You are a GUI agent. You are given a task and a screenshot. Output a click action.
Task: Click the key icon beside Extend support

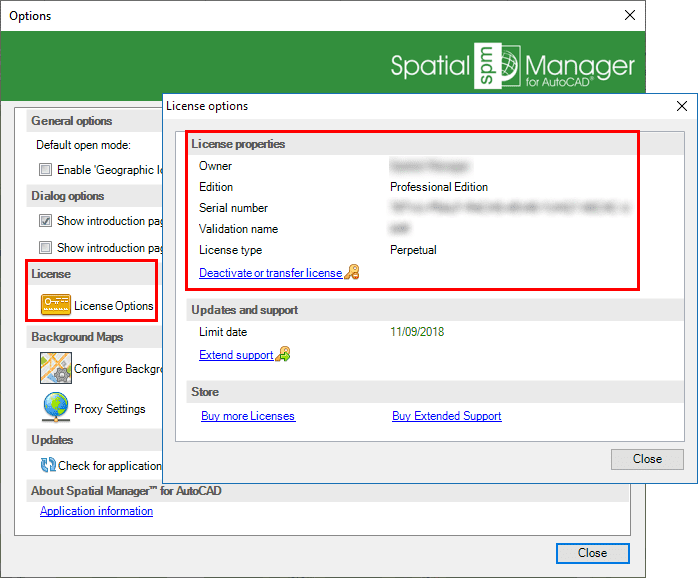pos(283,354)
